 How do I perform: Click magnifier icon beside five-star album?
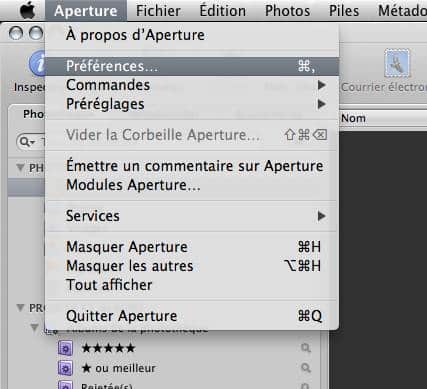(x=305, y=348)
